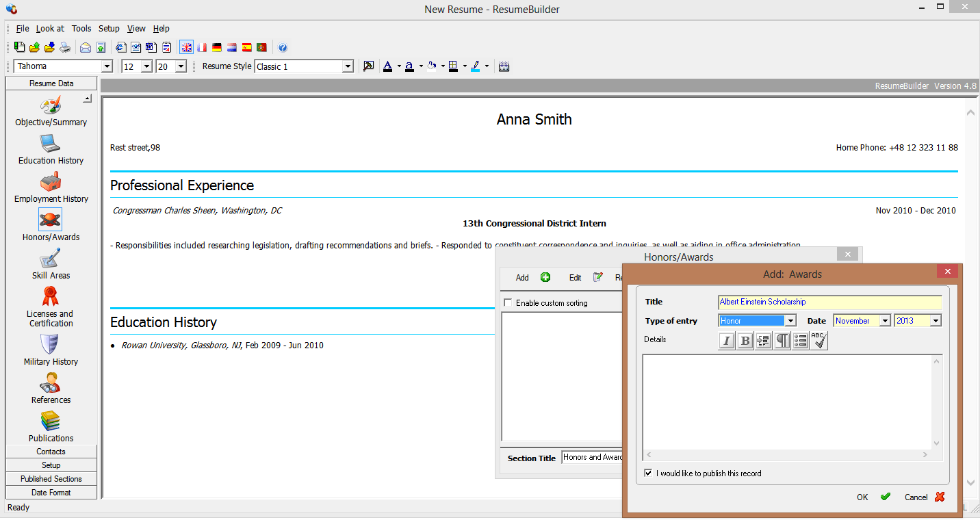
Task: Click the Italic button in Details toolbar
Action: click(x=727, y=341)
